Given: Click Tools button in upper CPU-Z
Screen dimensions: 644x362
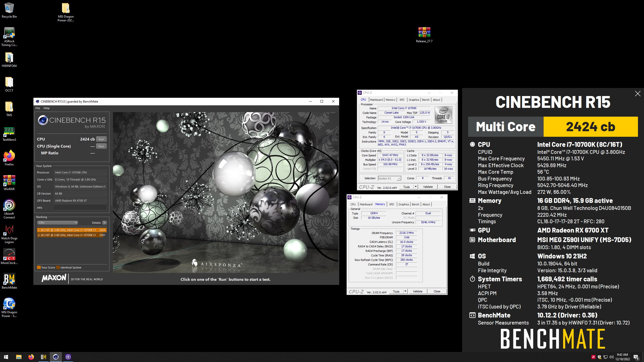Looking at the screenshot, I should (x=406, y=187).
